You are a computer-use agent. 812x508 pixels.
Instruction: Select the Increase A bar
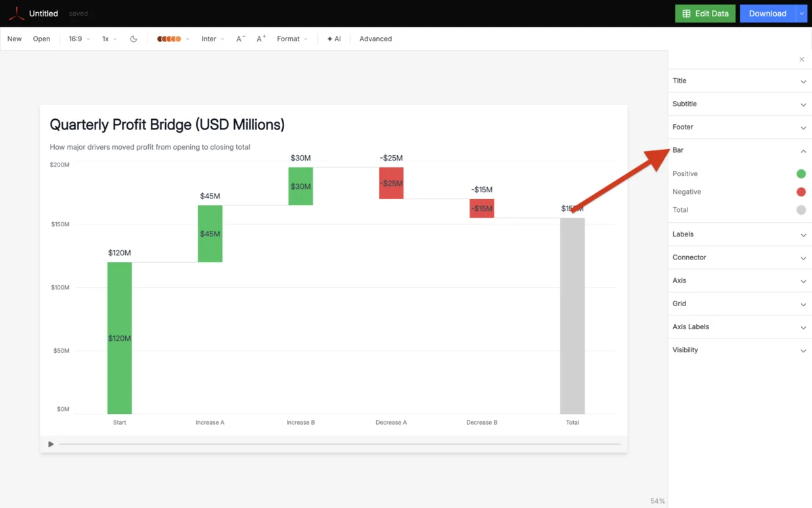210,234
